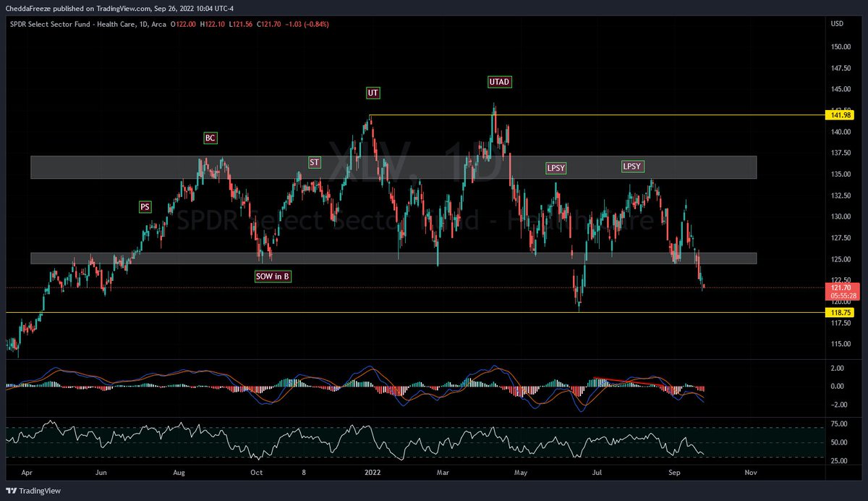Click the 150.00 price axis label
This screenshot has width=868, height=501.
(841, 47)
